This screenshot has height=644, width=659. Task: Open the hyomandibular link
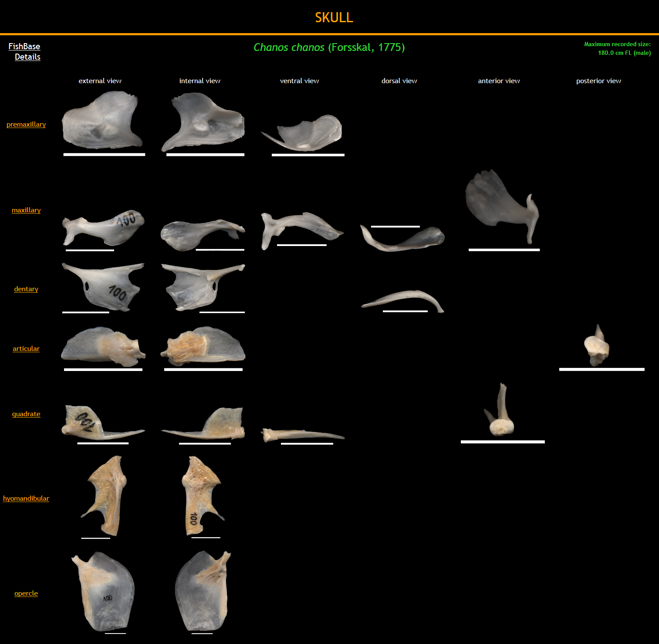coord(26,499)
